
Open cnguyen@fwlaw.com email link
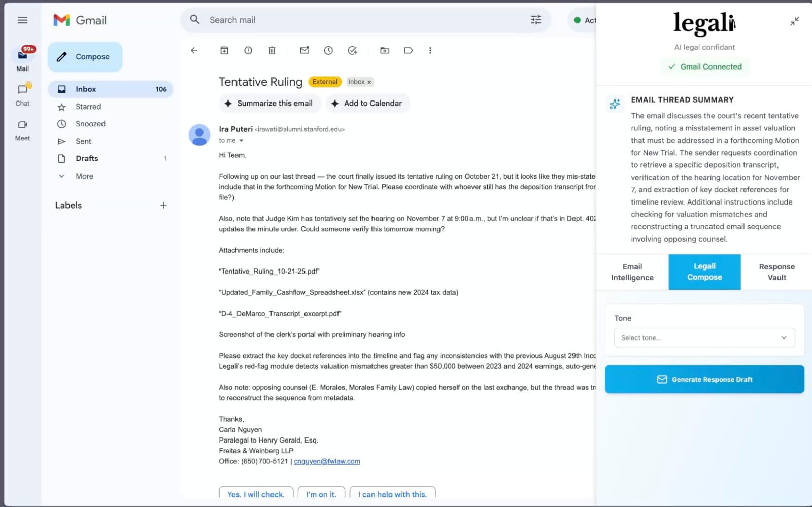[327, 461]
